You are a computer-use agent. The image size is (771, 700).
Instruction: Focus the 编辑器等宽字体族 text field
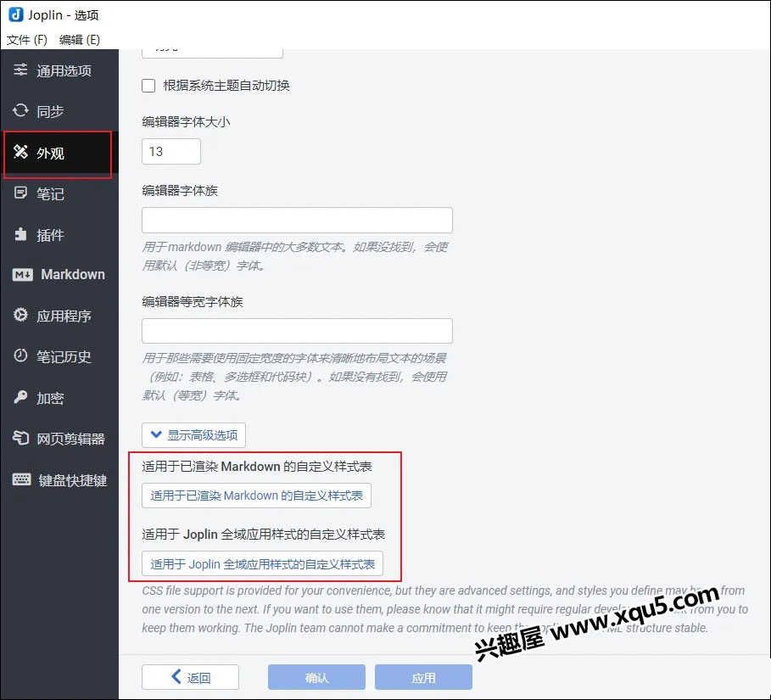click(x=297, y=331)
